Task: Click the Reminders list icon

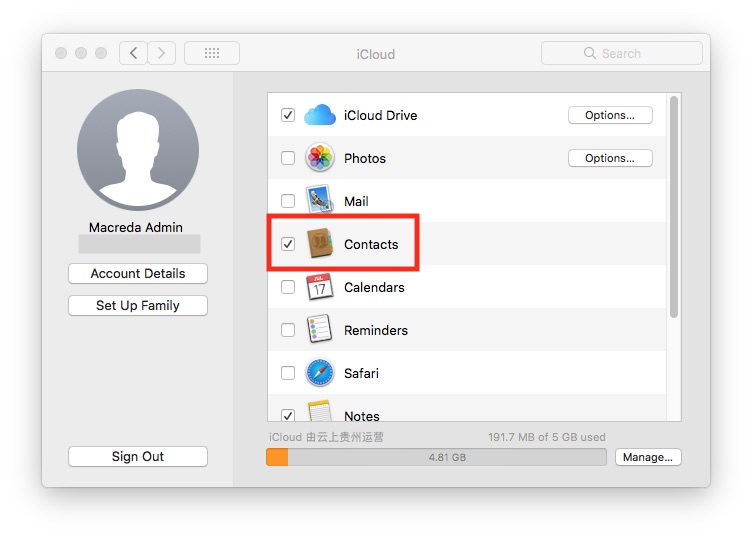Action: [320, 330]
